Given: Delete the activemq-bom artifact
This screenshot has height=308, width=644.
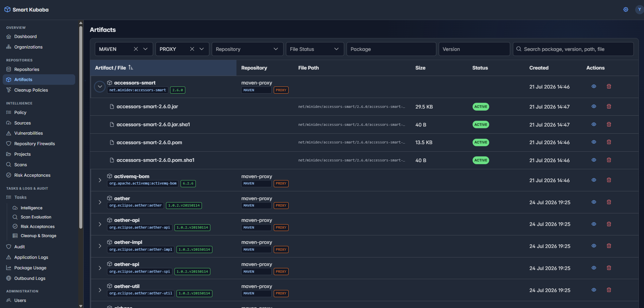Looking at the screenshot, I should [x=609, y=180].
